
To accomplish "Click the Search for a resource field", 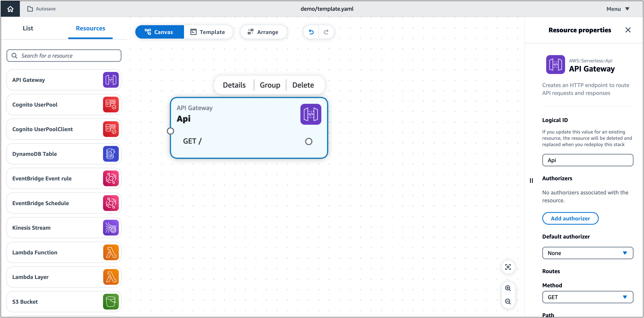I will 64,55.
